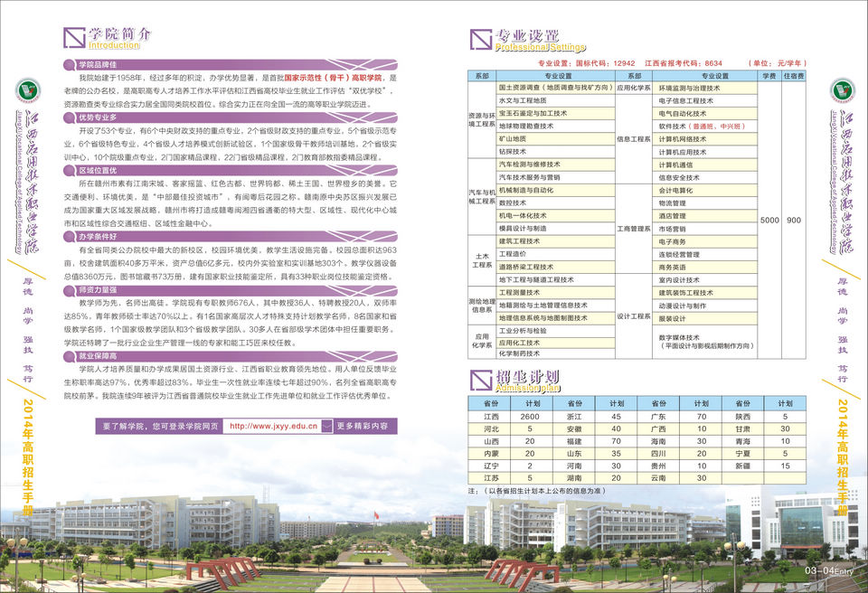The image size is (868, 593).
Task: Click the 物流管理 major cell
Action: click(x=704, y=203)
